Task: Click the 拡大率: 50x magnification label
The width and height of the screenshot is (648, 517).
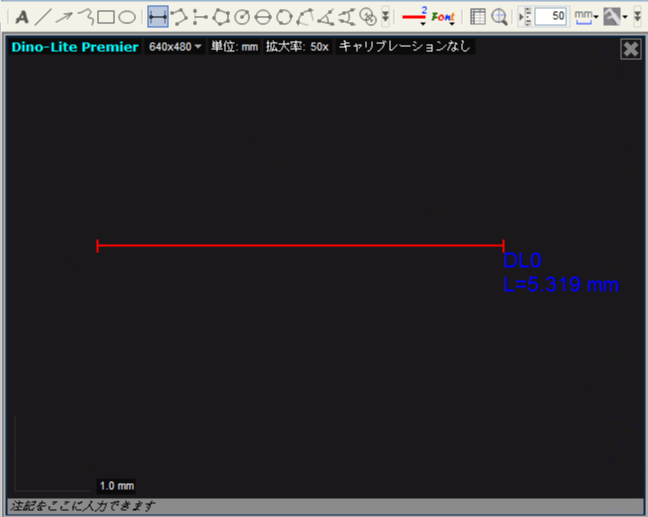Action: pos(297,47)
